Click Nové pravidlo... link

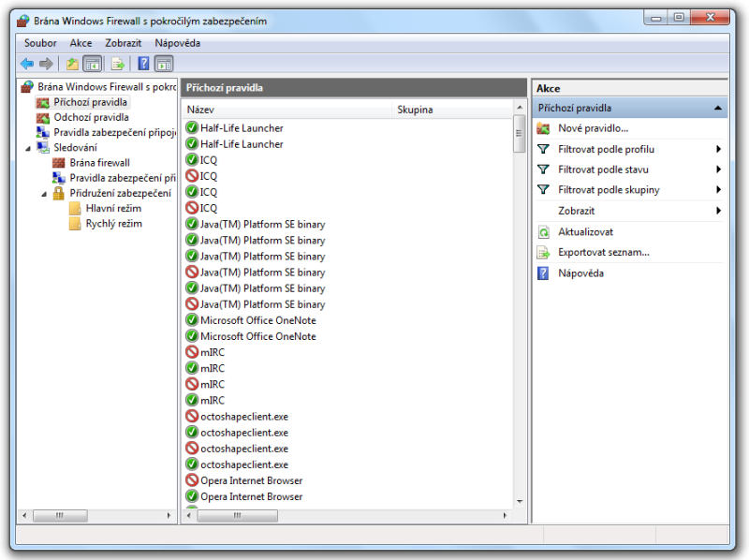(594, 128)
